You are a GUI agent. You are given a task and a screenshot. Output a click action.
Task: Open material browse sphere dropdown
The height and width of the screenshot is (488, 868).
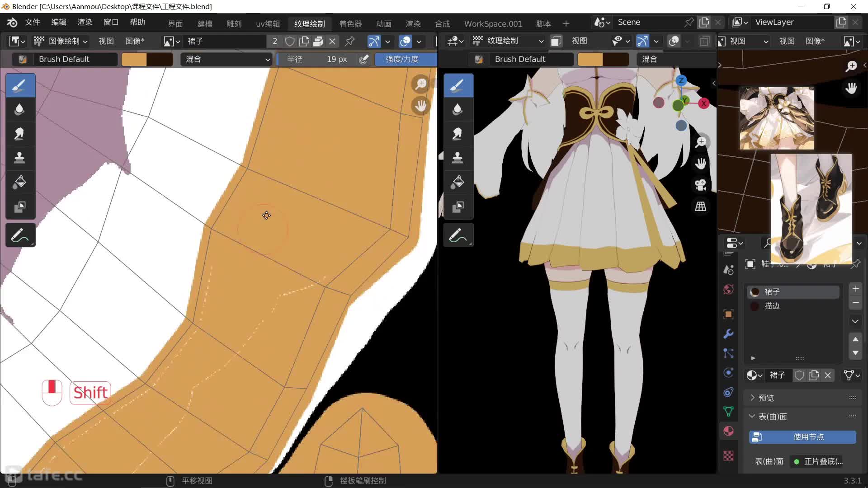(755, 375)
